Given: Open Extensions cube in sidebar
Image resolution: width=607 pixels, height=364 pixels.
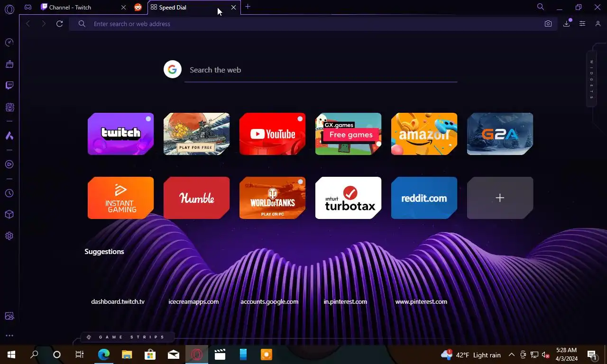Looking at the screenshot, I should [9, 214].
